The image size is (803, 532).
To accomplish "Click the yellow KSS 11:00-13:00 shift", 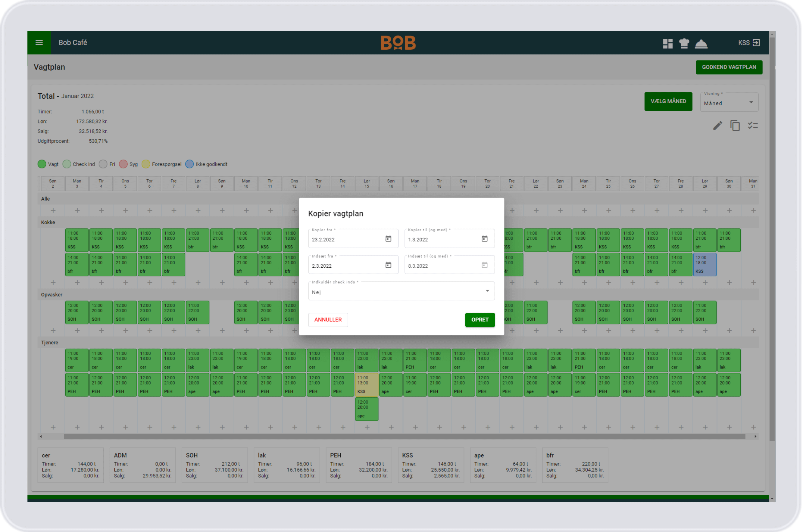I will point(366,384).
